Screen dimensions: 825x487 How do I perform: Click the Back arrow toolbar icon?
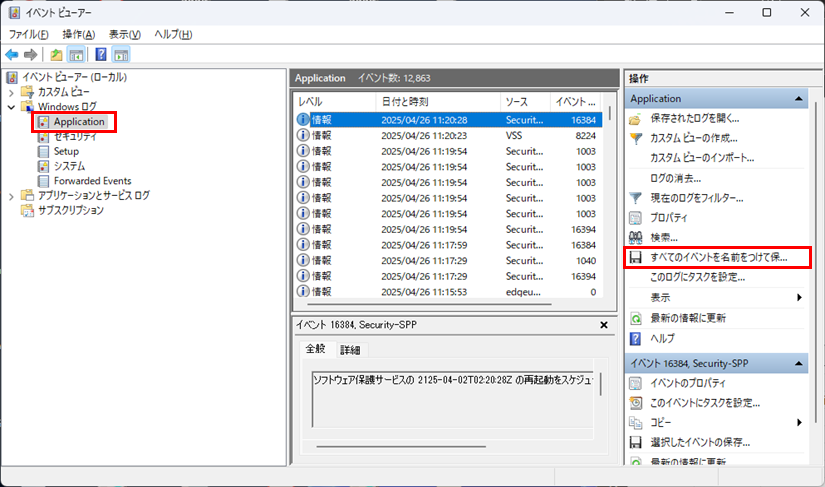pos(12,55)
